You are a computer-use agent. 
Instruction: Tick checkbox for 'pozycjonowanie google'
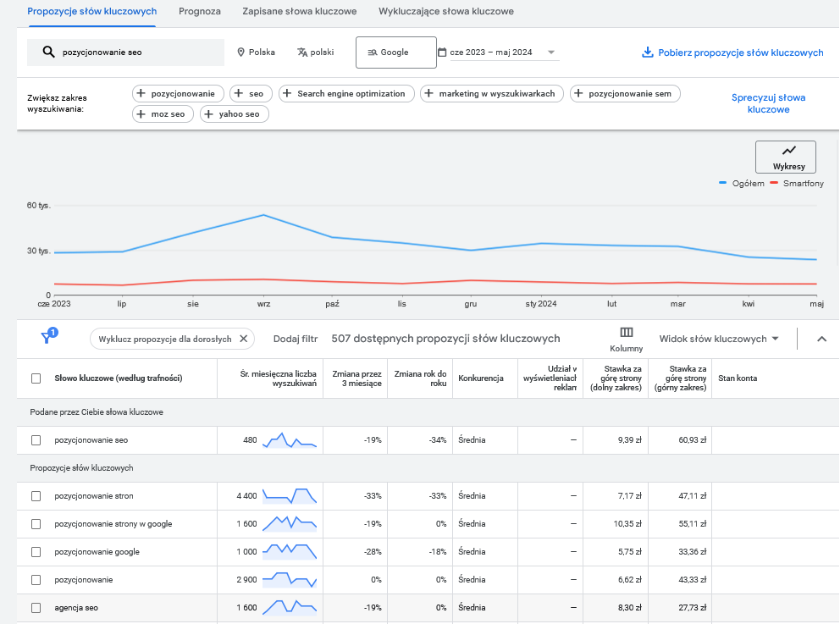[36, 552]
